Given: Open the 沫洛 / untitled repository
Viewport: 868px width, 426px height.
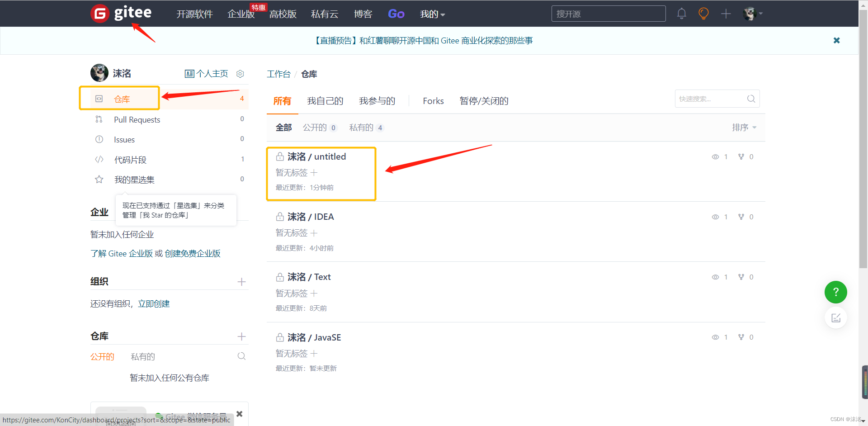Looking at the screenshot, I should pos(316,156).
